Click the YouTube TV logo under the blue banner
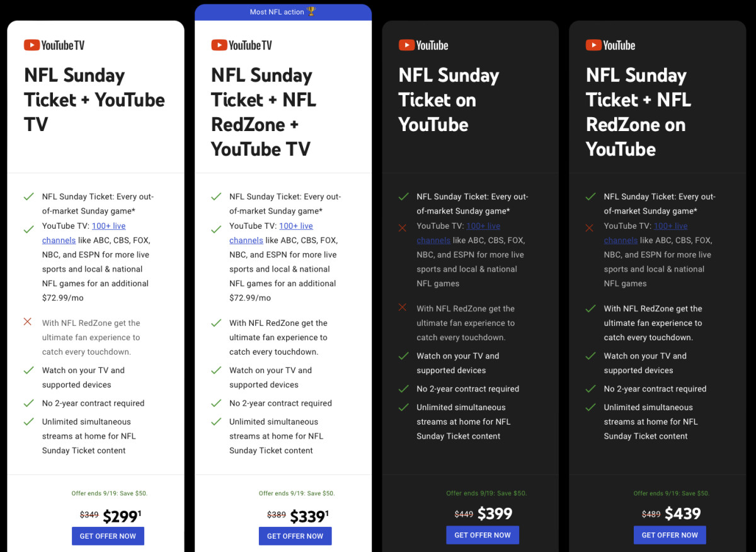This screenshot has width=756, height=552. point(241,45)
